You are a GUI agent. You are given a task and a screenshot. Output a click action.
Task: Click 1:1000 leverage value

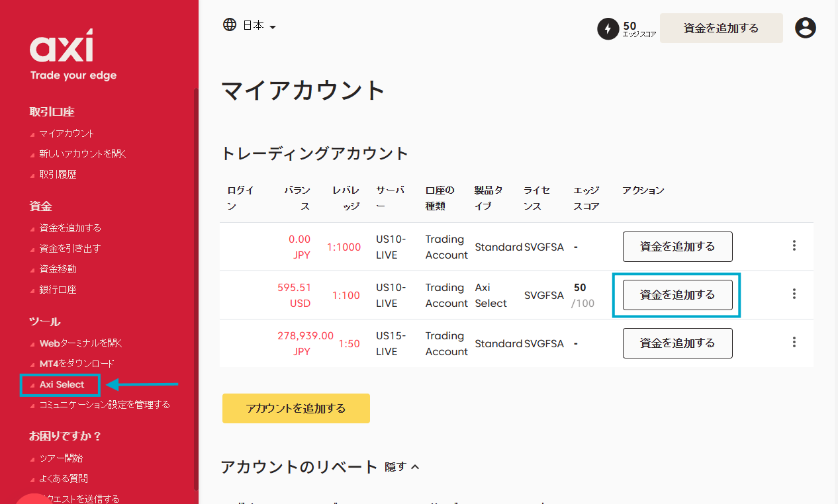tap(344, 247)
